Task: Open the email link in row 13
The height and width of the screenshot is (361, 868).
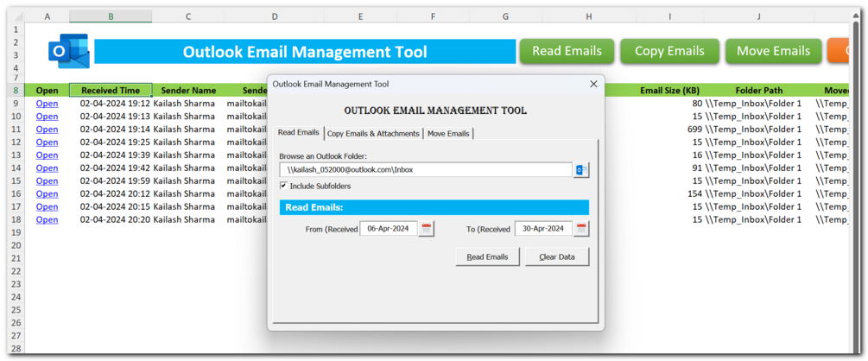Action: coord(47,155)
